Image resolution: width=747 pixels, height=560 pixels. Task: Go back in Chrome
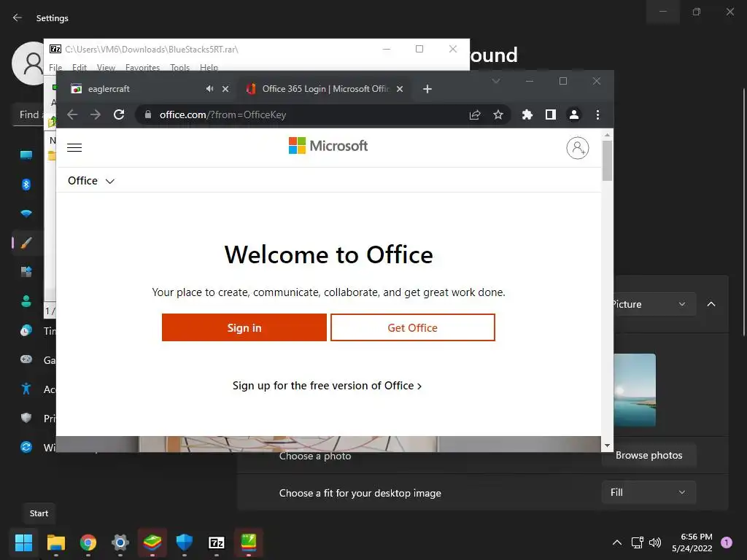coord(72,114)
